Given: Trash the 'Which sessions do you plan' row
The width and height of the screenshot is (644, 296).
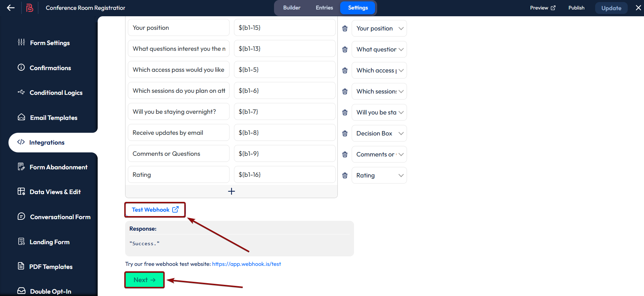Looking at the screenshot, I should (x=345, y=91).
